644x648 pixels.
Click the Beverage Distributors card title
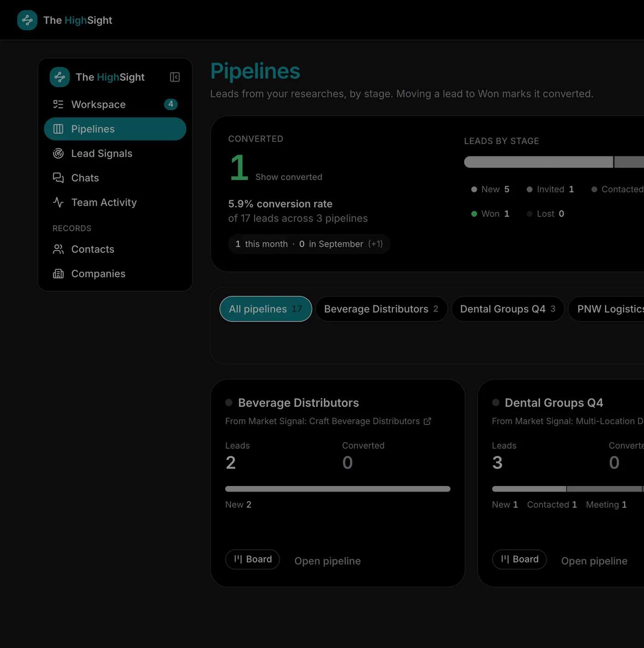tap(299, 403)
